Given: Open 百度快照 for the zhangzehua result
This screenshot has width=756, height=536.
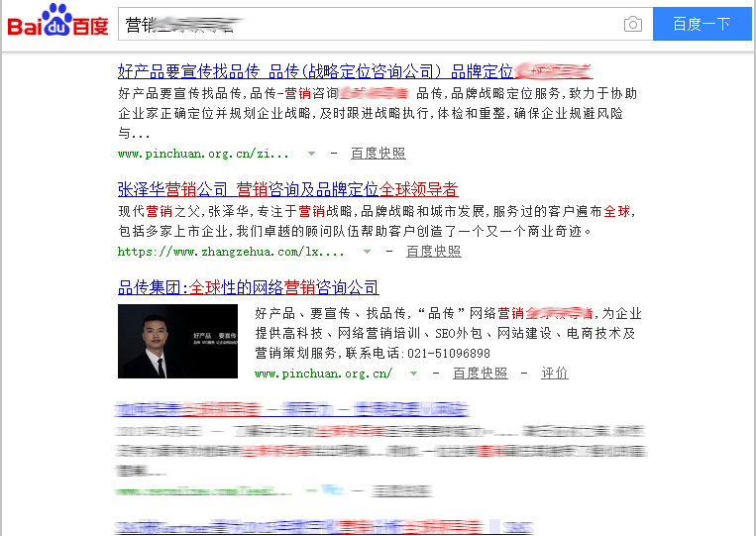Looking at the screenshot, I should pyautogui.click(x=434, y=251).
